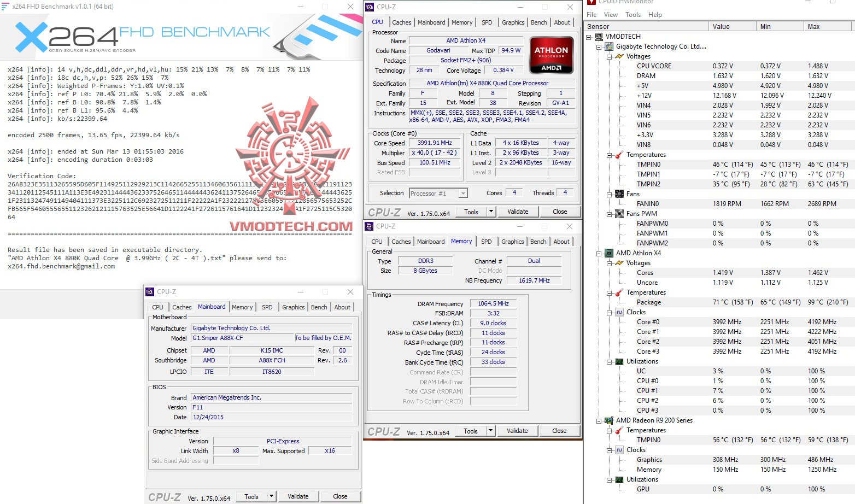
Task: Open Tools dropdown arrow in CPU-Z Mainboard-tab window
Action: tap(271, 496)
